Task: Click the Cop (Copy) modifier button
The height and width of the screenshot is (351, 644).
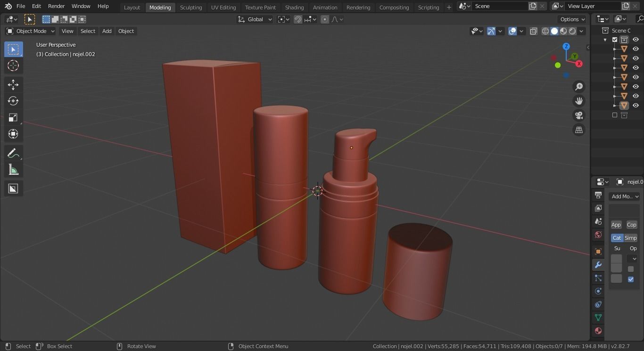Action: (632, 225)
